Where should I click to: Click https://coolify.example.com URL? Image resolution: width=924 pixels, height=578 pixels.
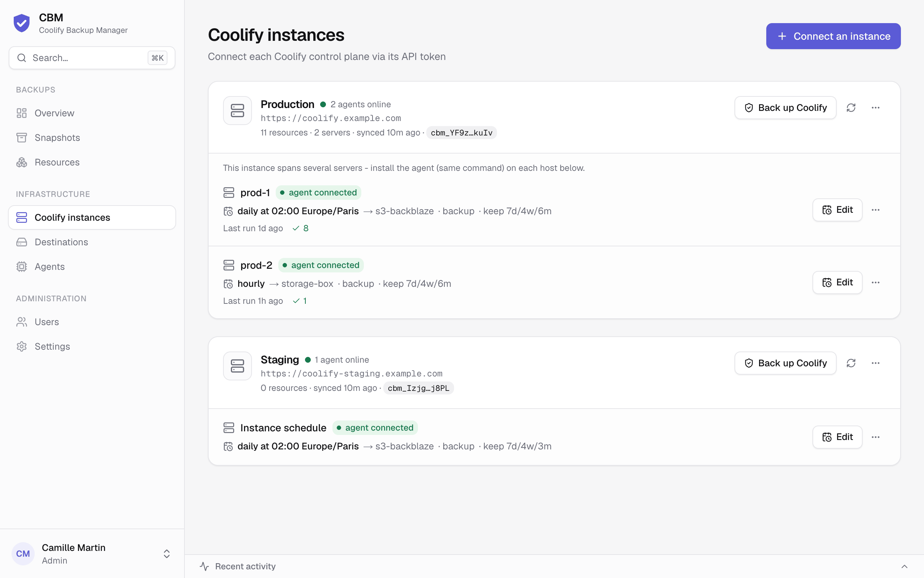(331, 118)
